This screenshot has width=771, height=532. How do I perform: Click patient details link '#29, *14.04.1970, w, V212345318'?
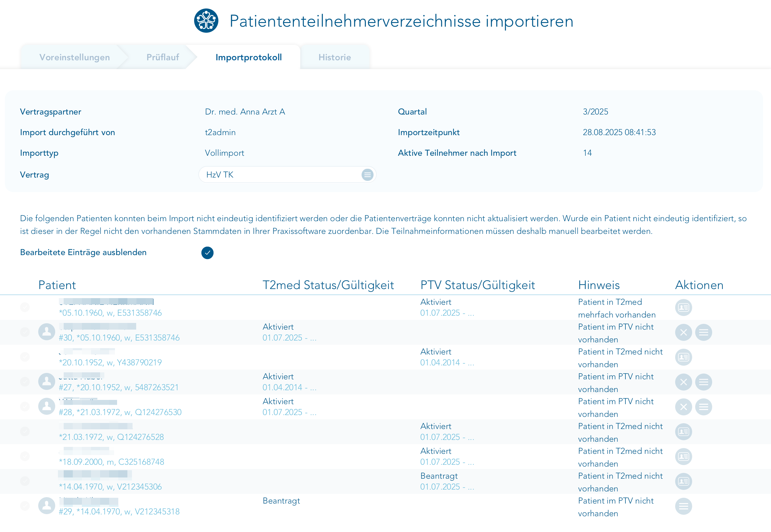tap(119, 512)
